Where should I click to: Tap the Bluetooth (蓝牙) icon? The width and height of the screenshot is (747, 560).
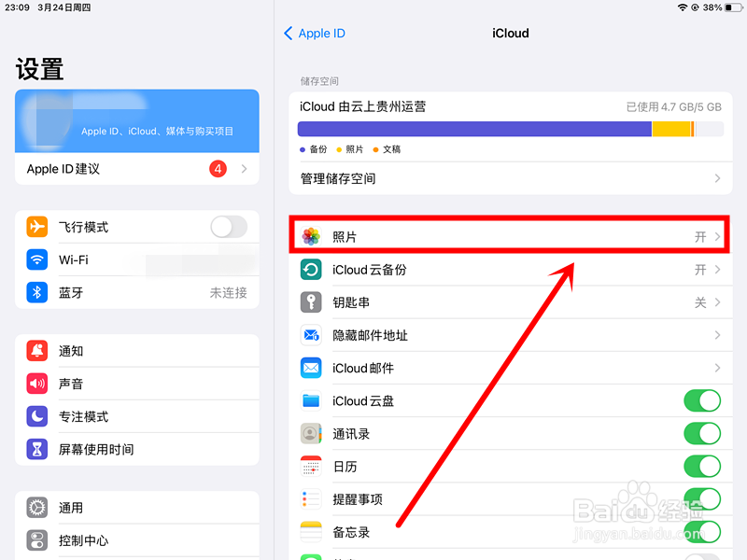36,292
